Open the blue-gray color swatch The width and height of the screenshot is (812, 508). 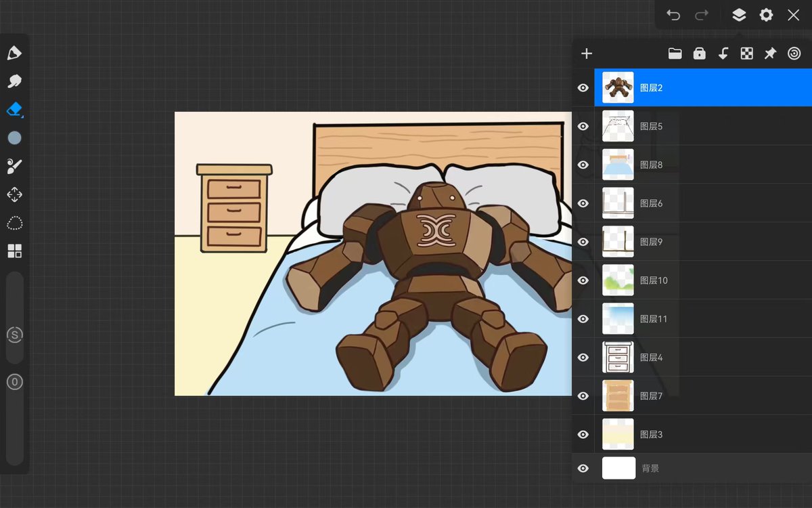[14, 138]
